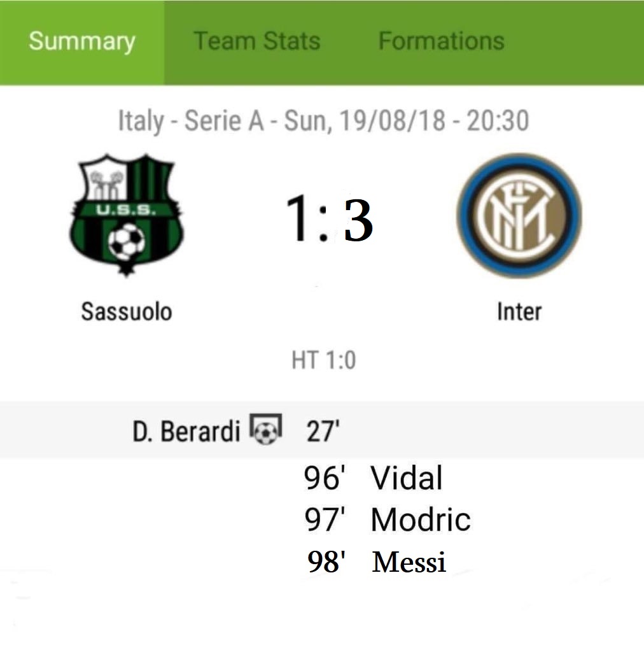
Task: Click the 1:3 final score
Action: (x=328, y=219)
